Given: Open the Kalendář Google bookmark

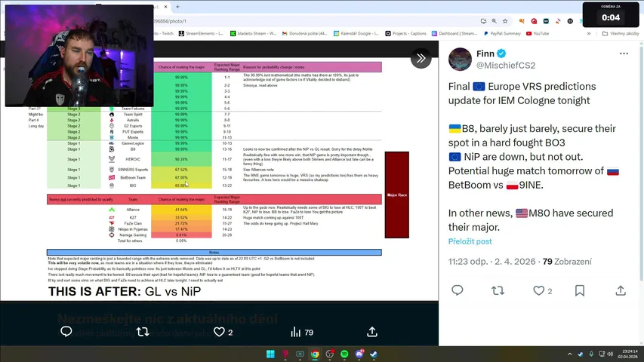Looking at the screenshot, I should tap(356, 34).
